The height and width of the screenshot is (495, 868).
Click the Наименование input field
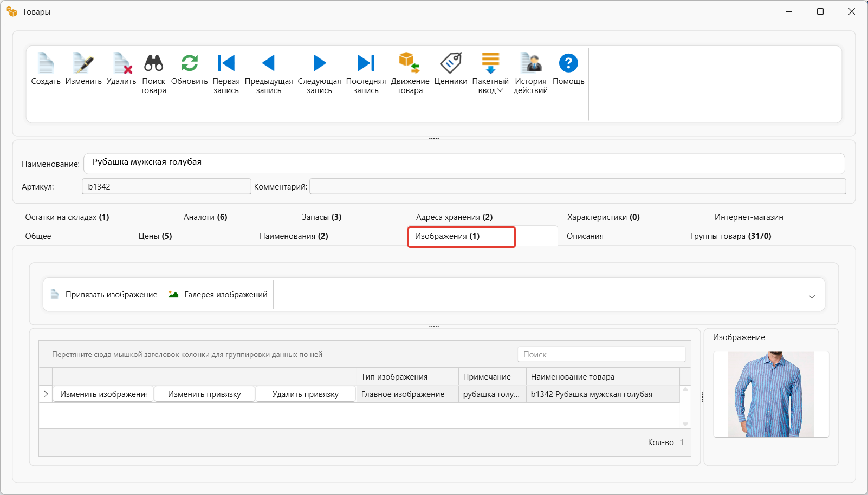[464, 164]
